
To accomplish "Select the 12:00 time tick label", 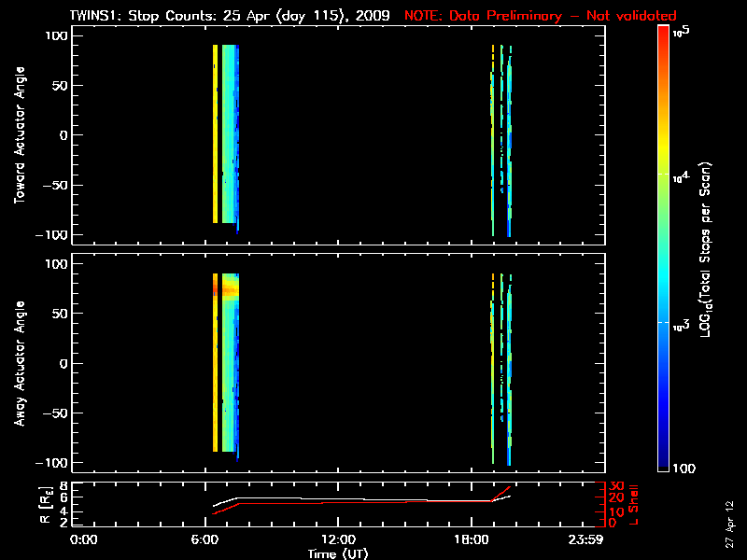I will tap(339, 539).
